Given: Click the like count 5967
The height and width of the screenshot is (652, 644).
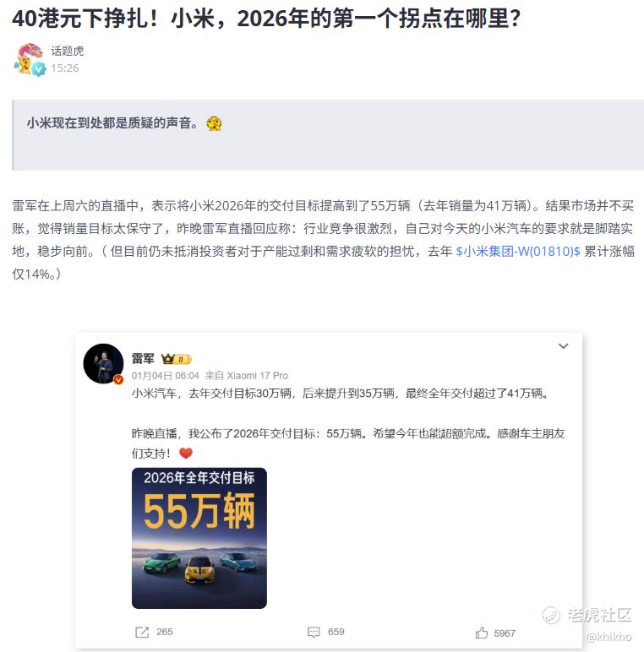Looking at the screenshot, I should tap(505, 633).
